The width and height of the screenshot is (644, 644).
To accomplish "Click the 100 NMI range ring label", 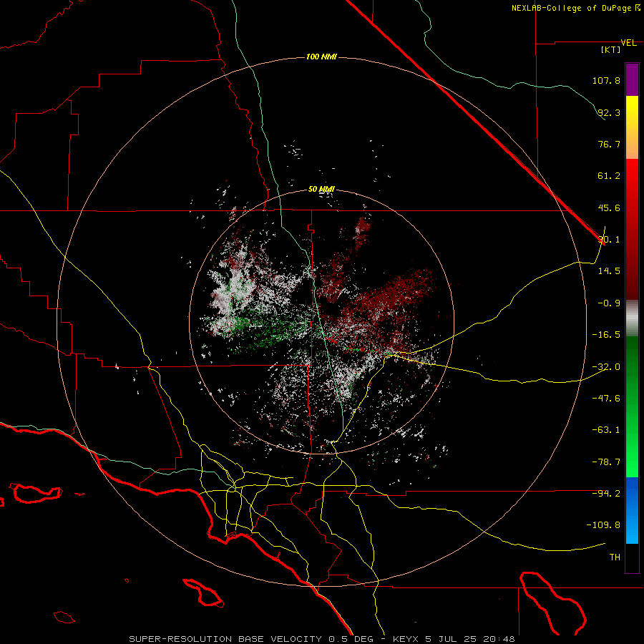I will pos(321,57).
